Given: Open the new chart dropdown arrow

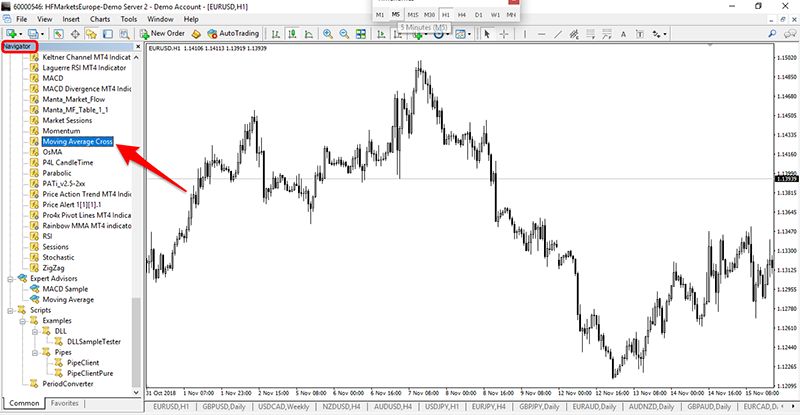Looking at the screenshot, I should click(21, 34).
